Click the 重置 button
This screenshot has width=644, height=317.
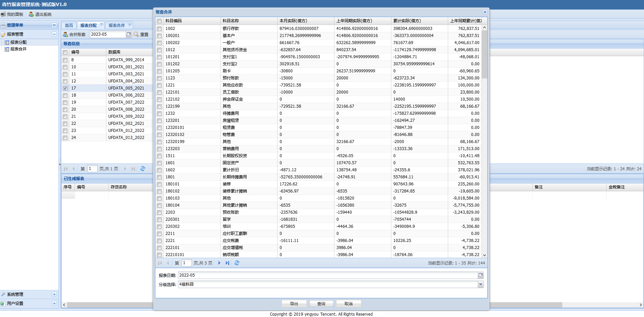144,34
